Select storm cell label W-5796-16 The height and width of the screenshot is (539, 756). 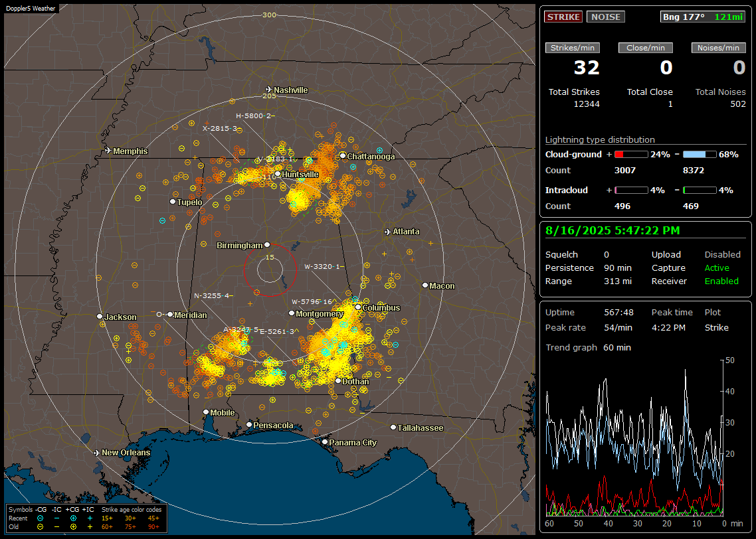[x=312, y=301]
